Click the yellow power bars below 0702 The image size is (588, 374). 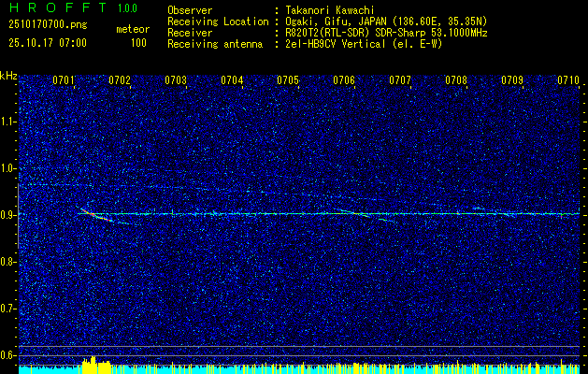93,364
